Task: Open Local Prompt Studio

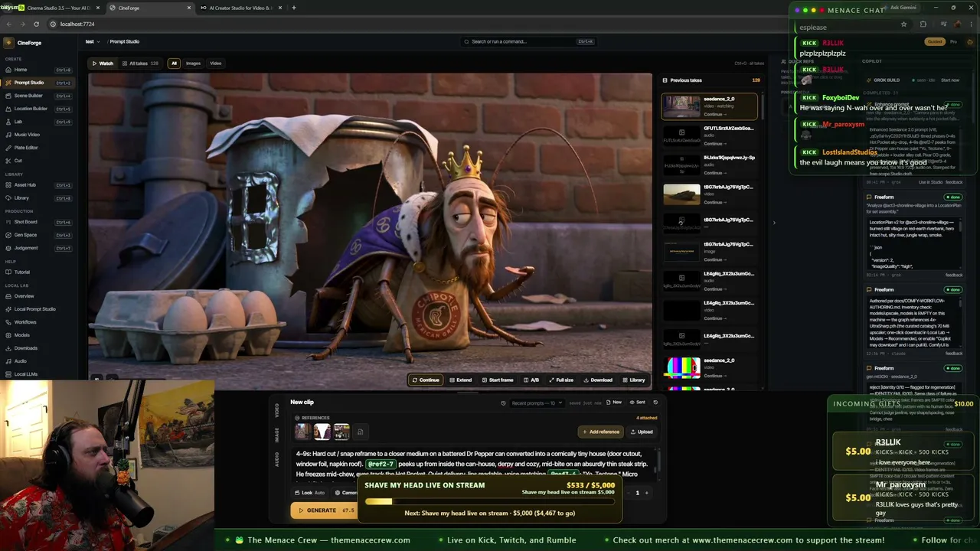Action: [x=38, y=309]
